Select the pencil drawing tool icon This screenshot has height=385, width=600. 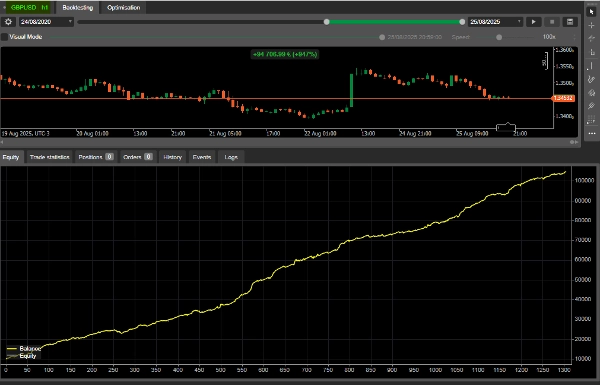pos(592,106)
